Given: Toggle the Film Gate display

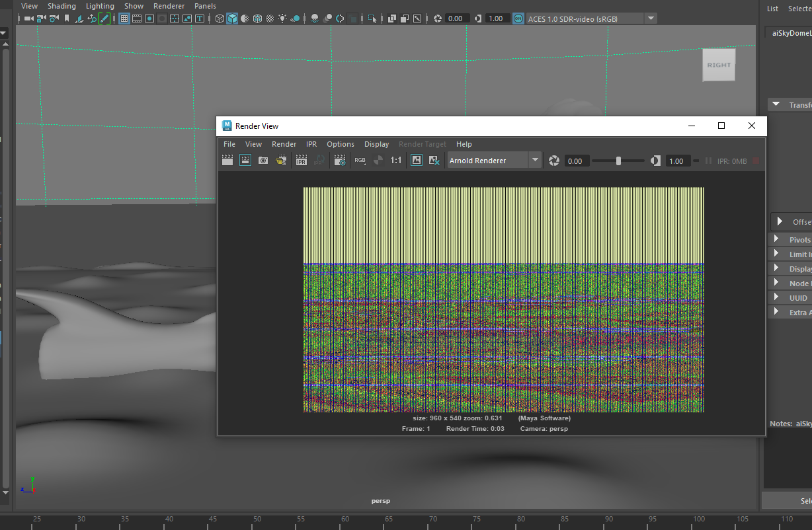Looking at the screenshot, I should (137, 19).
